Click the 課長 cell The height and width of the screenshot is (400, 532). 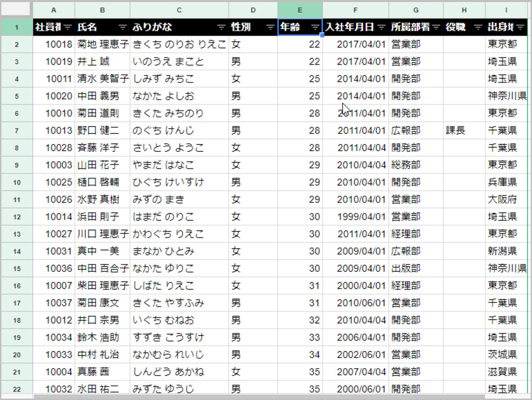pos(464,131)
